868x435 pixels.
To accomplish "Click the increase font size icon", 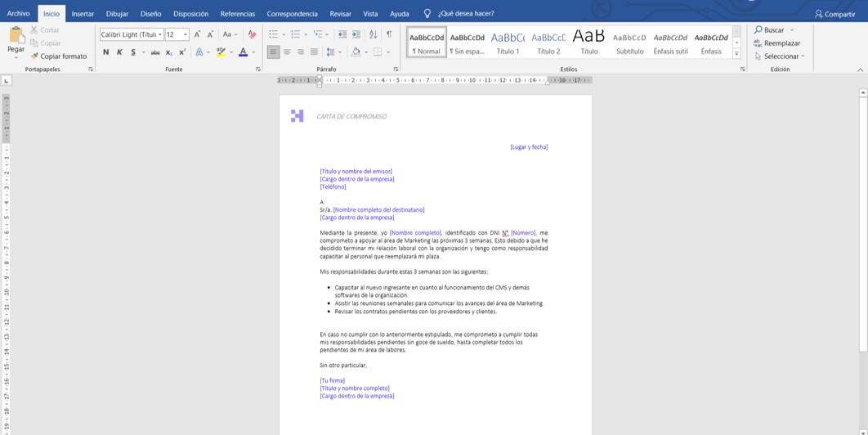I will 197,34.
